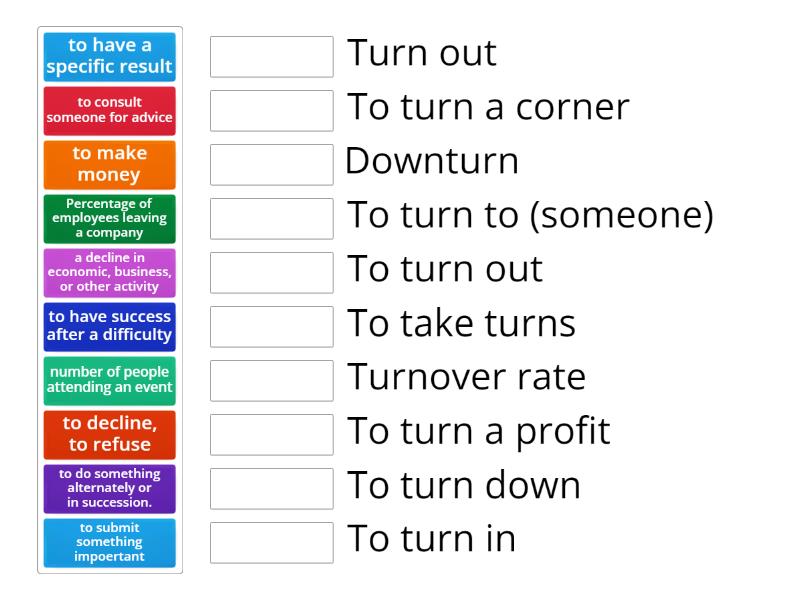Select the 'to submit something important' tile

pos(110,543)
